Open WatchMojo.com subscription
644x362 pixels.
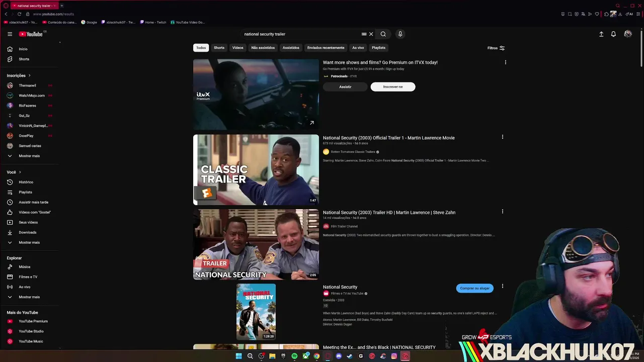[30, 96]
